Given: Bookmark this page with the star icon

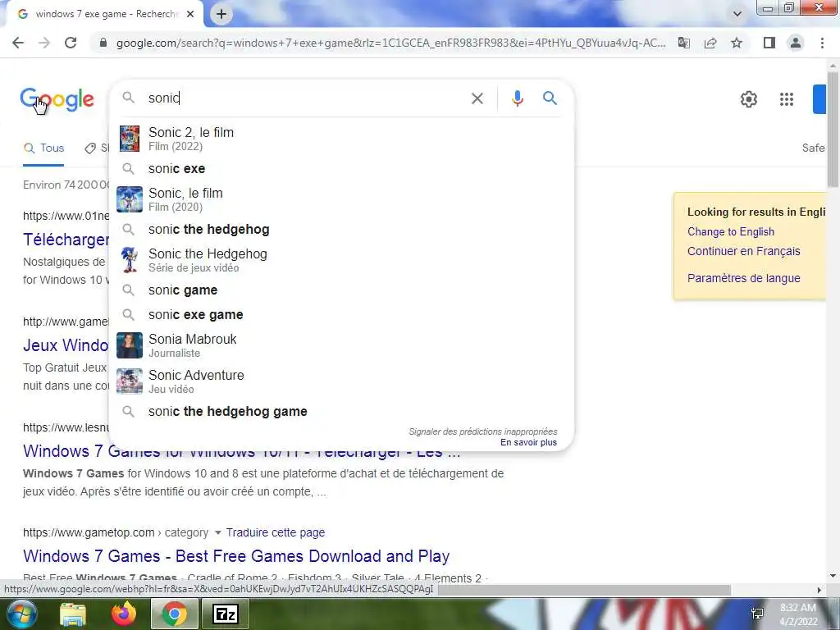Looking at the screenshot, I should pos(737,43).
